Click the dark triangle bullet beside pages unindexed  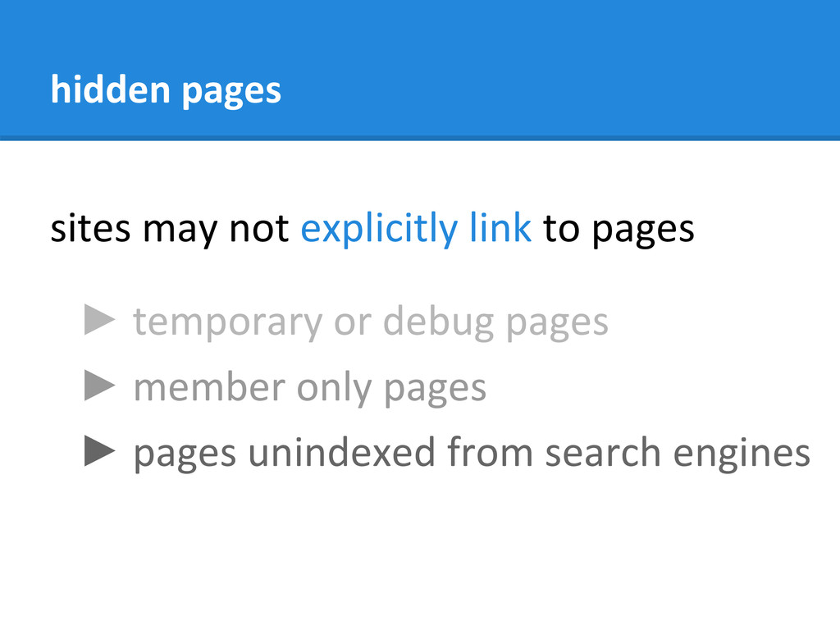click(x=99, y=451)
